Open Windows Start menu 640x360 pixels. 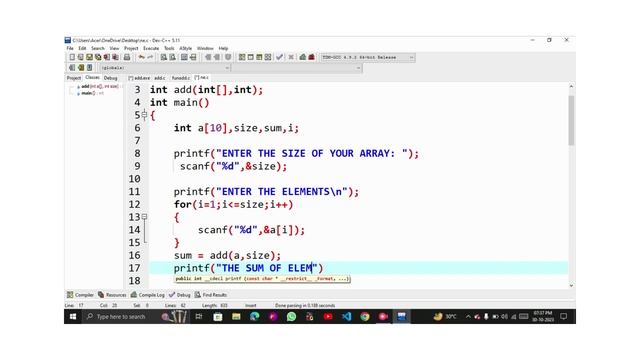point(73,316)
